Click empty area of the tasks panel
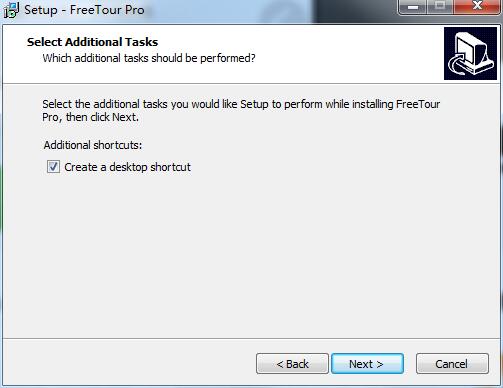 [x=250, y=253]
